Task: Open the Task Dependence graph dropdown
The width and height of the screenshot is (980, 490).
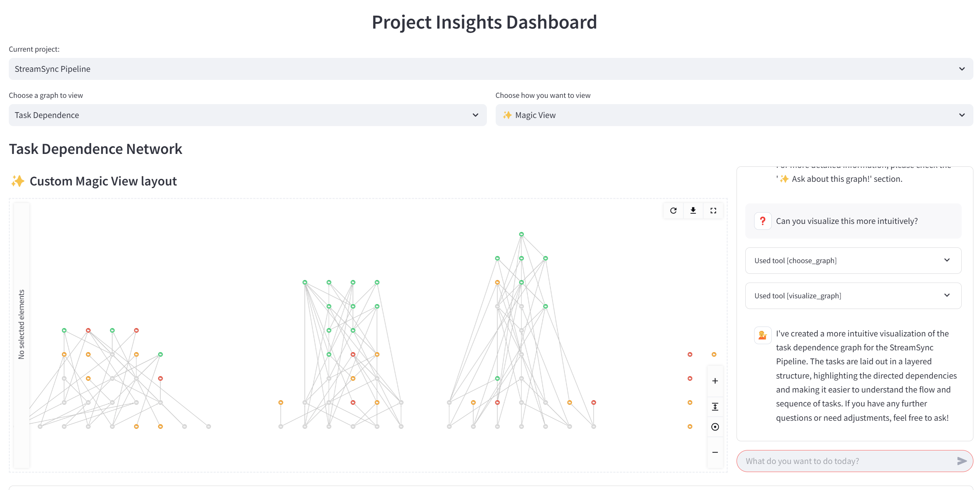Action: pos(247,115)
